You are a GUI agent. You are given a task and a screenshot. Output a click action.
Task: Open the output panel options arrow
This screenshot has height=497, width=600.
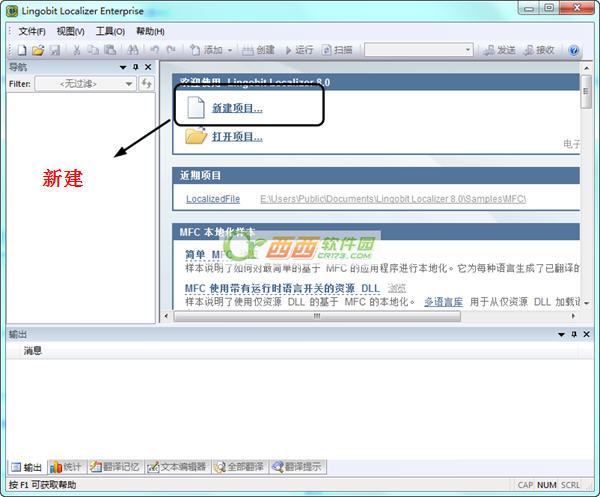click(x=561, y=334)
